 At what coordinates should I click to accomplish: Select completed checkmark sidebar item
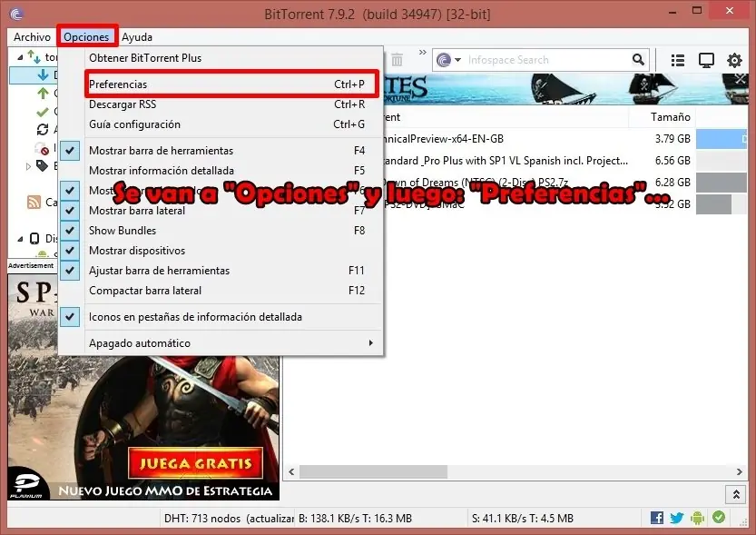coord(43,112)
